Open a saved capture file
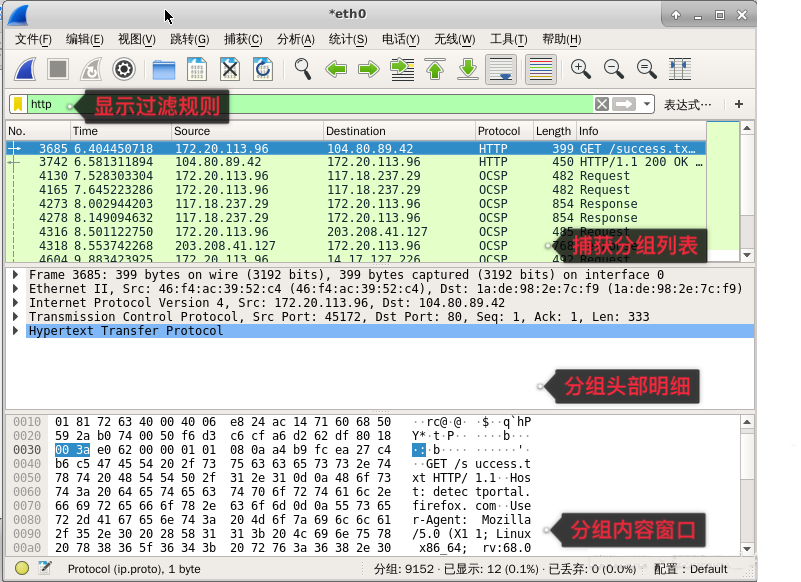Image resolution: width=801 pixels, height=582 pixels. (163, 69)
